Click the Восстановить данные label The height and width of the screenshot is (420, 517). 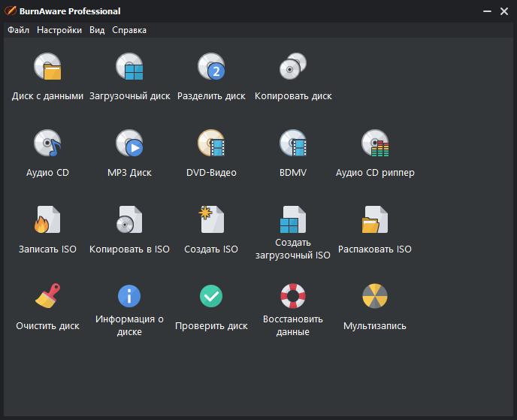tap(292, 325)
